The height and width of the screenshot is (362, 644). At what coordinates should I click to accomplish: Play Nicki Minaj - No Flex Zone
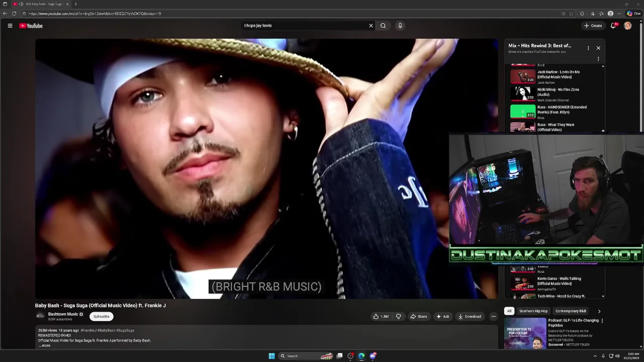click(x=556, y=94)
